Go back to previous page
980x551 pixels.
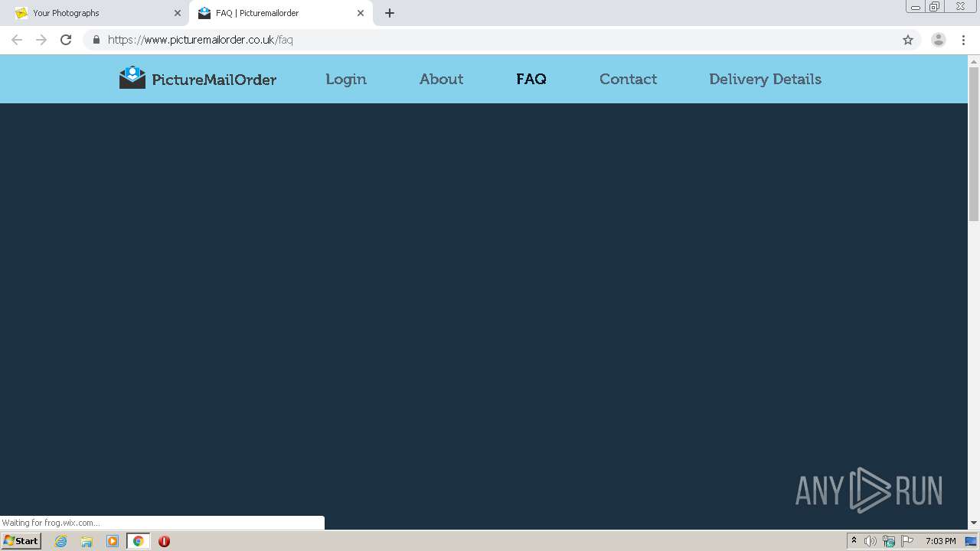pos(17,40)
